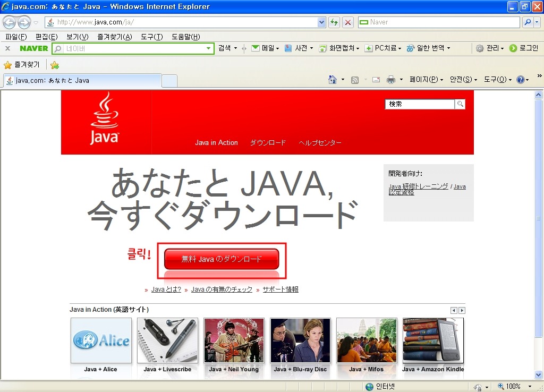
Task: Click the 無料 Java のダウンロード button
Action: pyautogui.click(x=222, y=259)
